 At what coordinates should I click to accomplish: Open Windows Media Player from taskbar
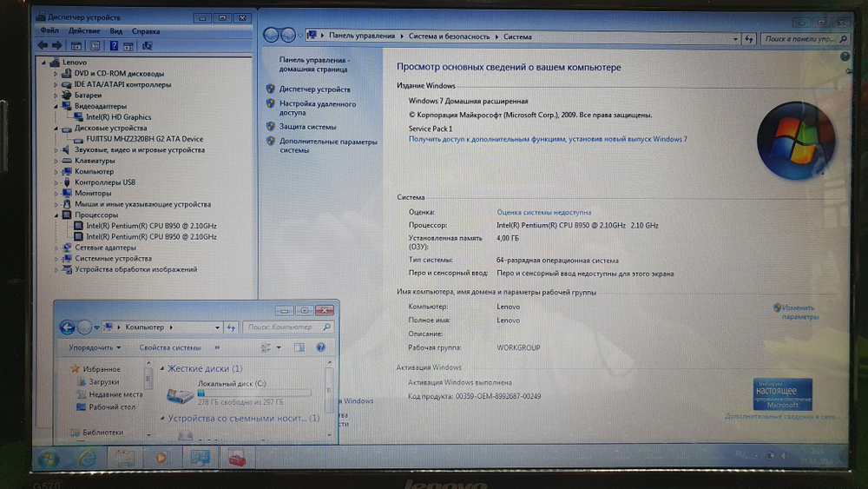pos(161,459)
